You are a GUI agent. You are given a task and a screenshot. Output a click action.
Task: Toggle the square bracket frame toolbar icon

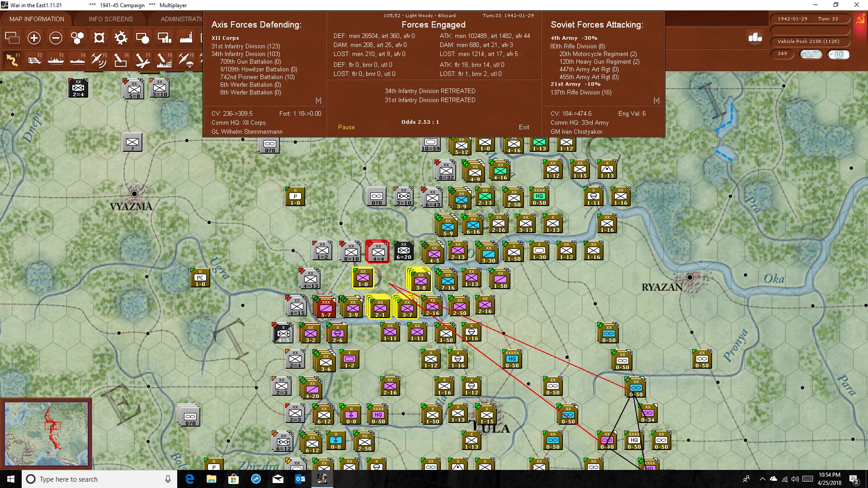coord(99,38)
